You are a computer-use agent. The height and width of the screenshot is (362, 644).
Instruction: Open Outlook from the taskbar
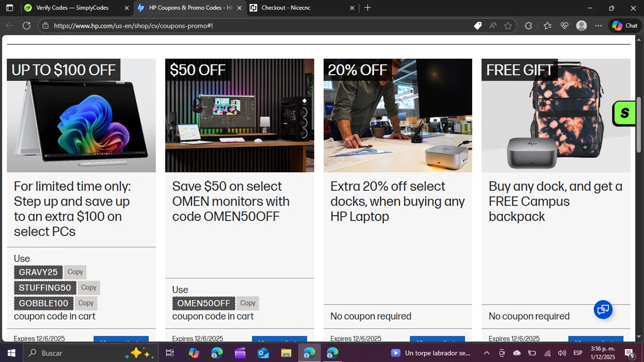click(263, 353)
